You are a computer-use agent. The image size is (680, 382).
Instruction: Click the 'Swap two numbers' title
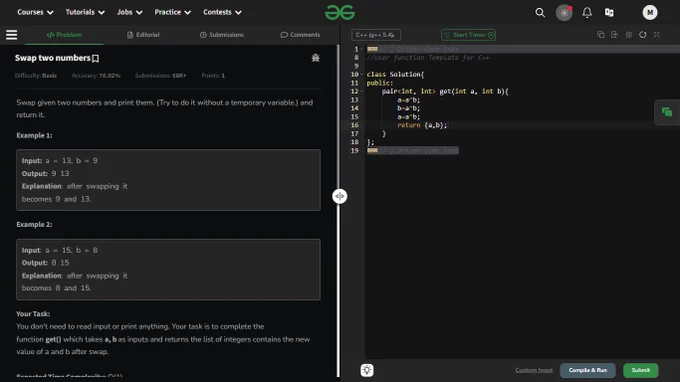click(52, 58)
